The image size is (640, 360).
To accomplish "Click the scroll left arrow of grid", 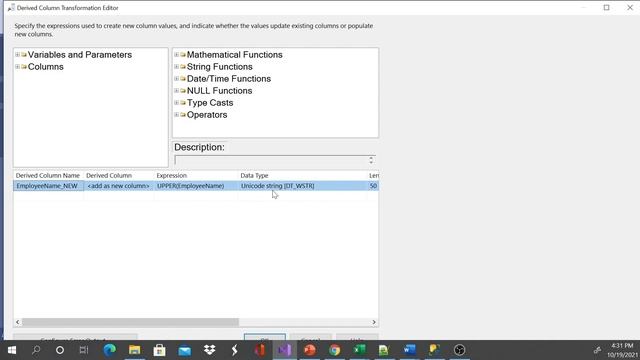I will [x=17, y=322].
